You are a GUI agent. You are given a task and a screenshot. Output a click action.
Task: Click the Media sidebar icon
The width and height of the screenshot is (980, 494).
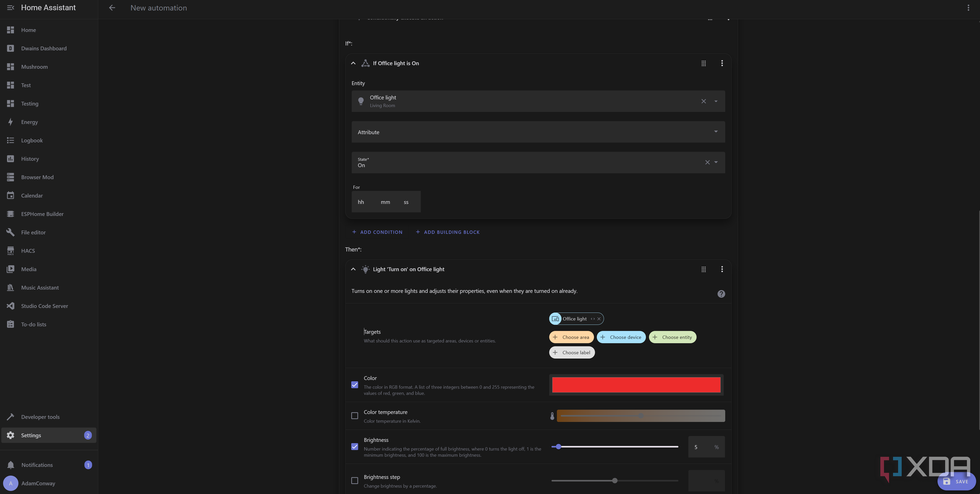coord(10,269)
